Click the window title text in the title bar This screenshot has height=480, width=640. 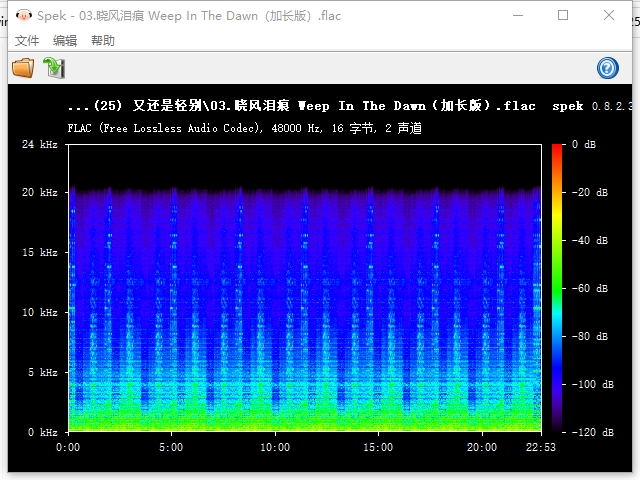[189, 16]
